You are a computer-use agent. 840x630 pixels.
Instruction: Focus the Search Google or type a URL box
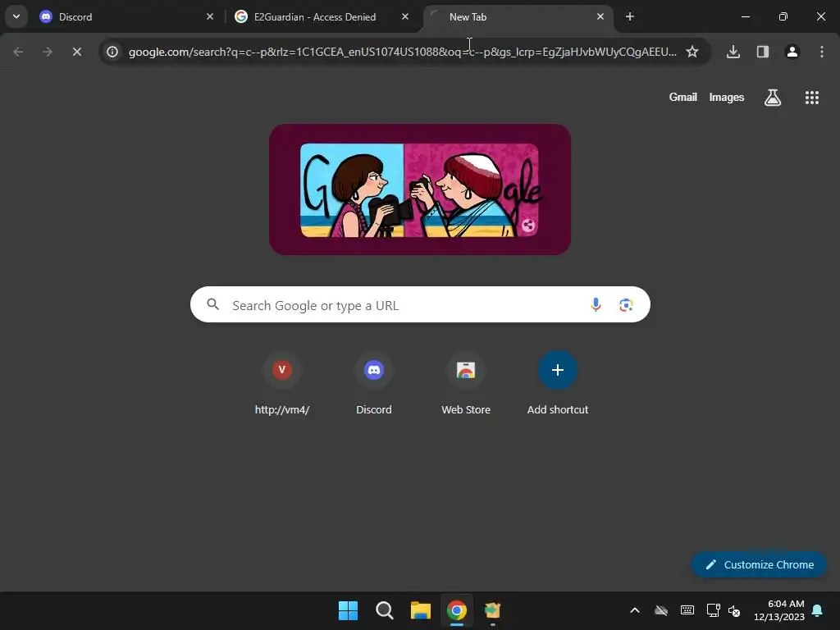420,305
